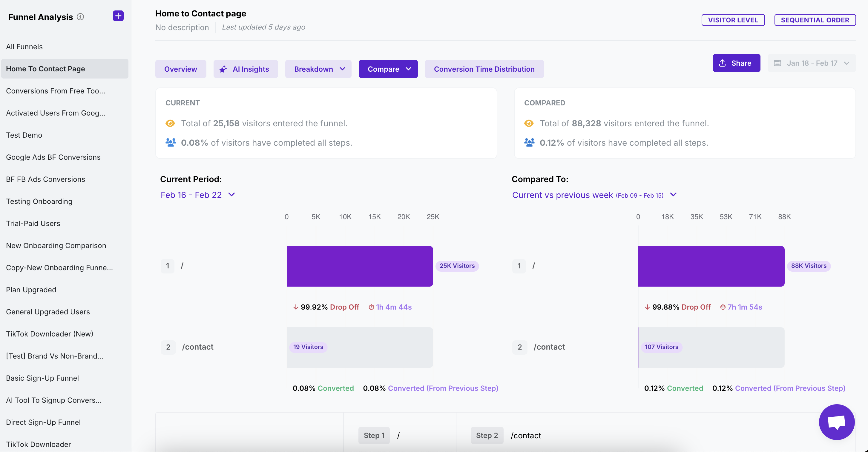Click the calendar icon in date range

pyautogui.click(x=777, y=63)
